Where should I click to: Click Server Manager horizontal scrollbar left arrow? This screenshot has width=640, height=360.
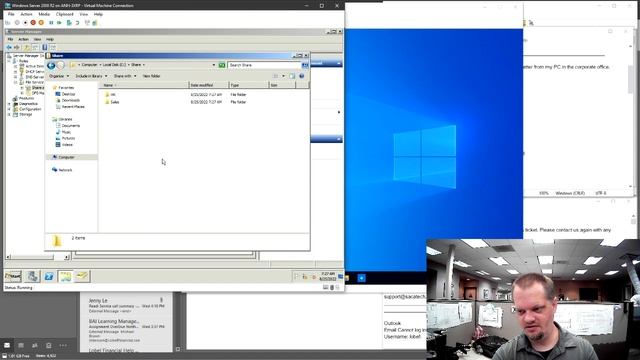click(x=8, y=257)
